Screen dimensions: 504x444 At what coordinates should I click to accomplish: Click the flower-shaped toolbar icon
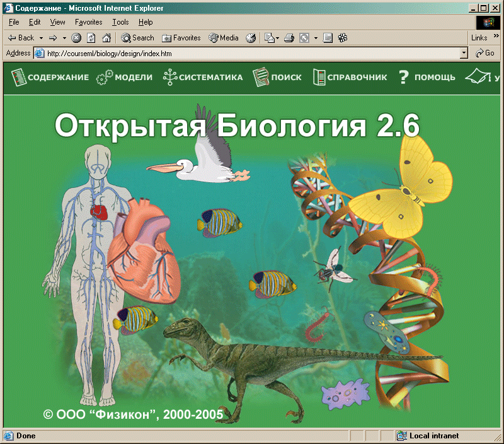point(343,38)
